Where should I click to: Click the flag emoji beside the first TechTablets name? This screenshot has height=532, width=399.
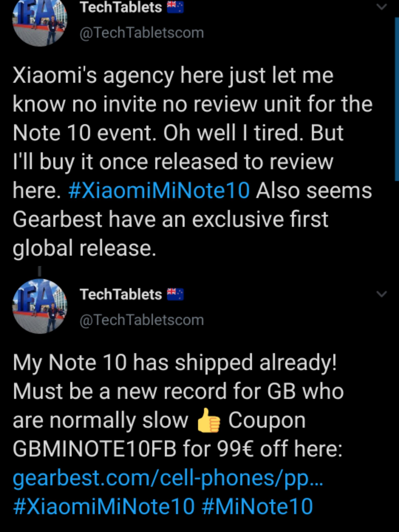pos(175,7)
